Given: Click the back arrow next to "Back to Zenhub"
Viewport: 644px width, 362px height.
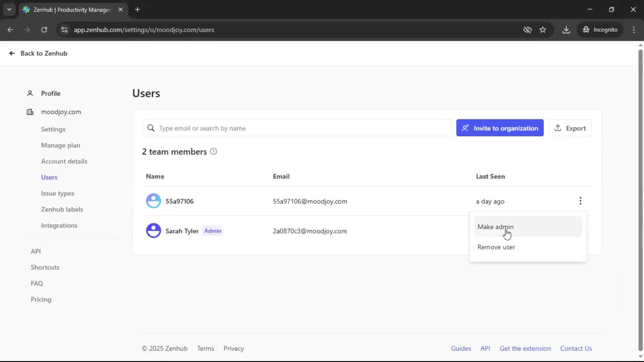Looking at the screenshot, I should pyautogui.click(x=12, y=53).
